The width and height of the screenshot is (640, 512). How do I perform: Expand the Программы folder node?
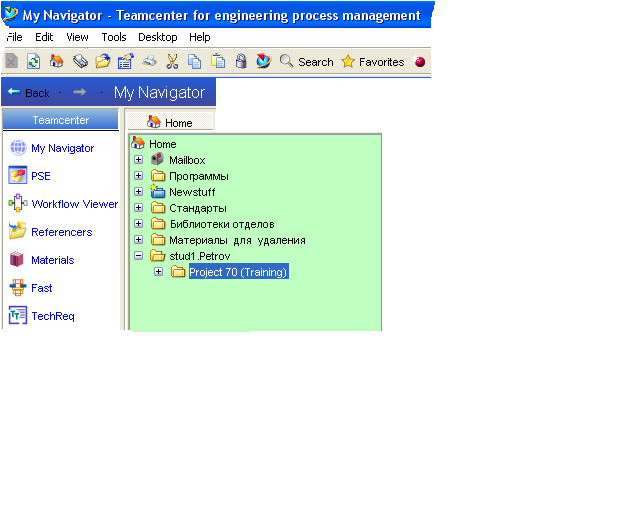tap(138, 176)
